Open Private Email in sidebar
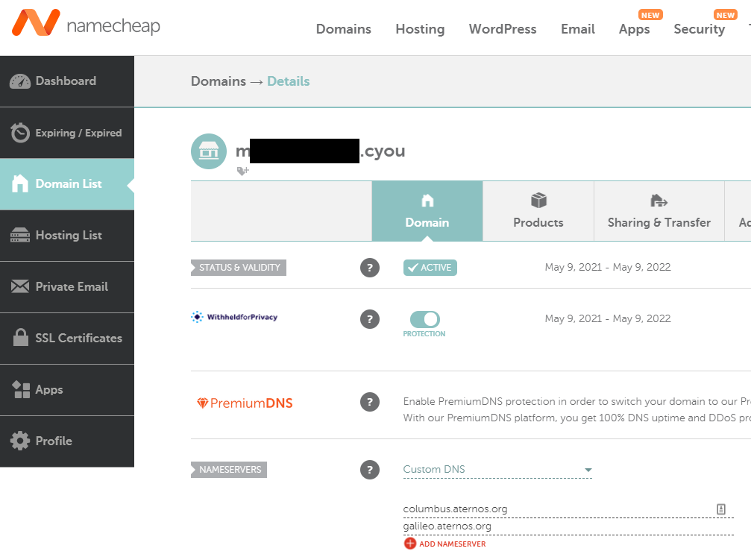 point(67,286)
